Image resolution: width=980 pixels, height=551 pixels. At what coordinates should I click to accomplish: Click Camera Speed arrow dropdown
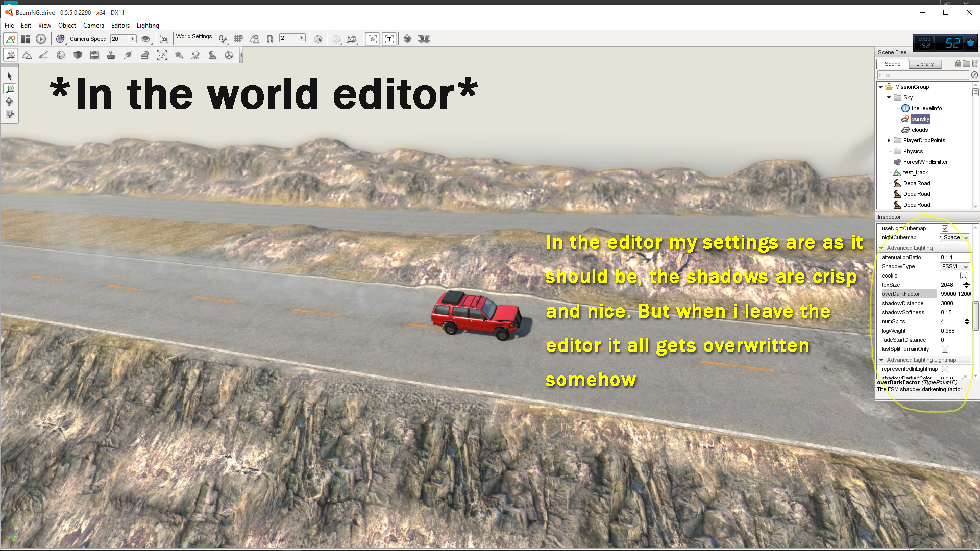(x=132, y=39)
